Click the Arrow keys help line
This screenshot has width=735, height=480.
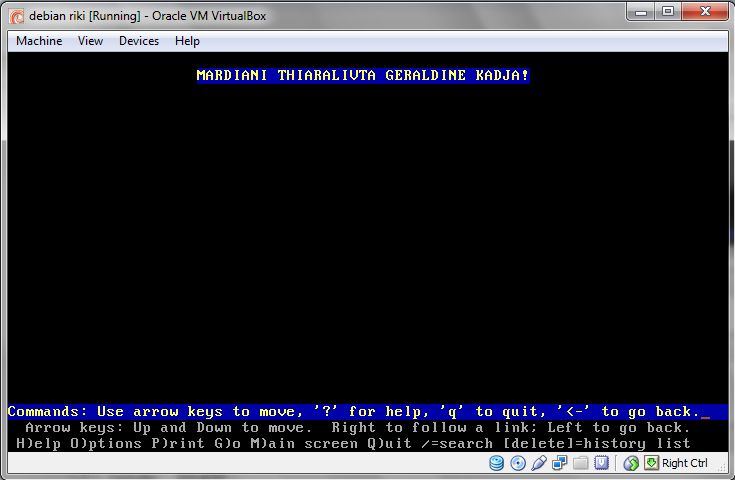(358, 428)
